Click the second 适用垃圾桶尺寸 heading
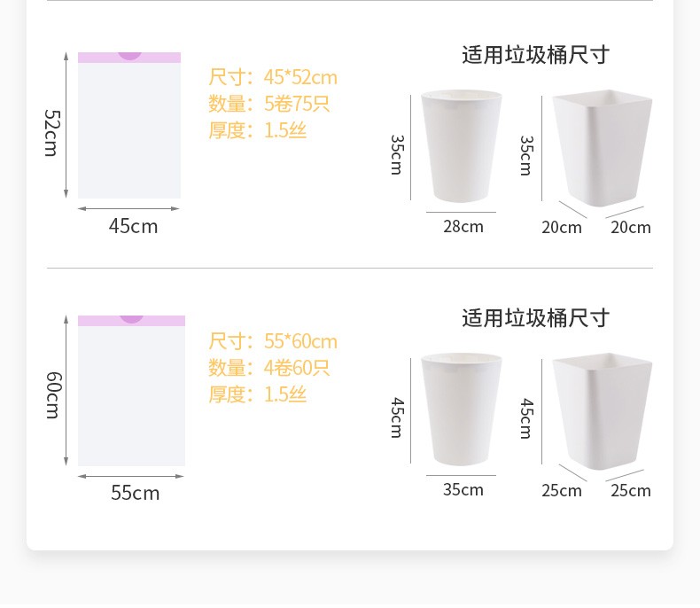Image resolution: width=700 pixels, height=608 pixels. (x=535, y=318)
